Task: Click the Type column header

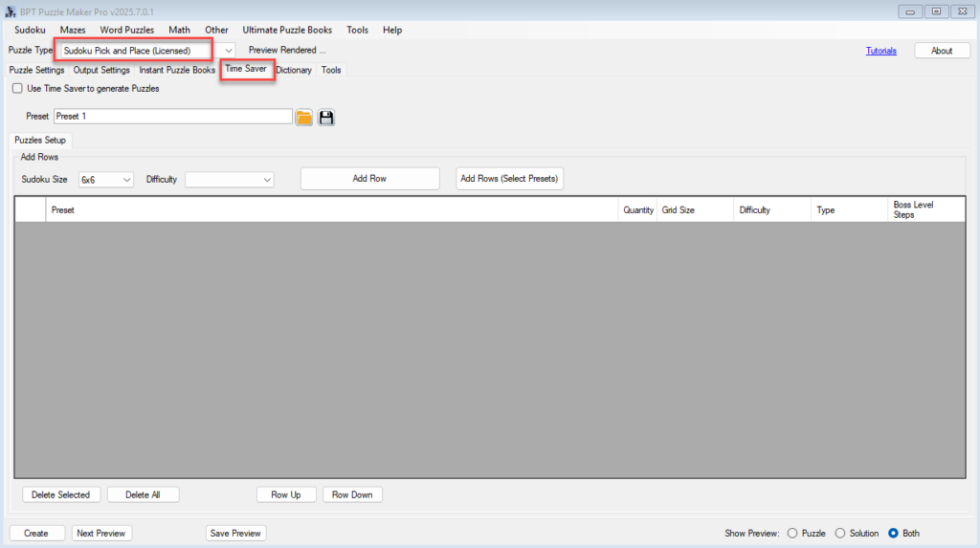Action: pyautogui.click(x=850, y=210)
